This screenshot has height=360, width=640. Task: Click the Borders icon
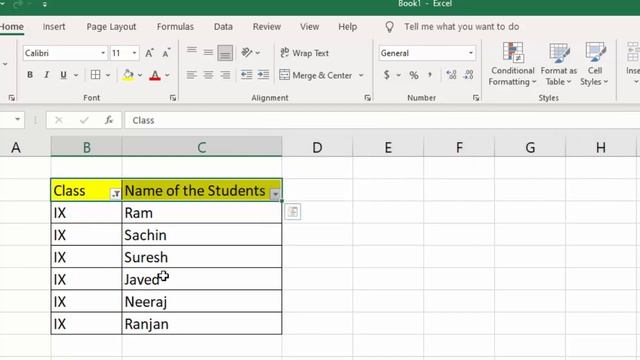click(x=96, y=75)
